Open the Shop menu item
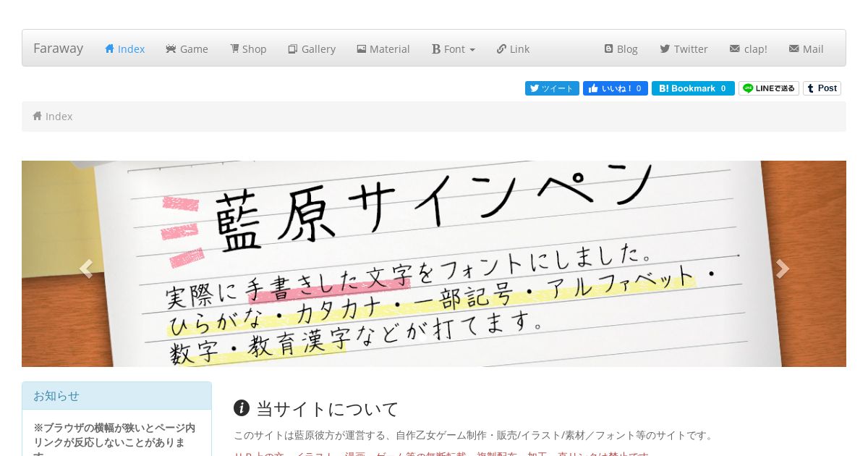Screen dimensions: 868x456 pyautogui.click(x=248, y=48)
